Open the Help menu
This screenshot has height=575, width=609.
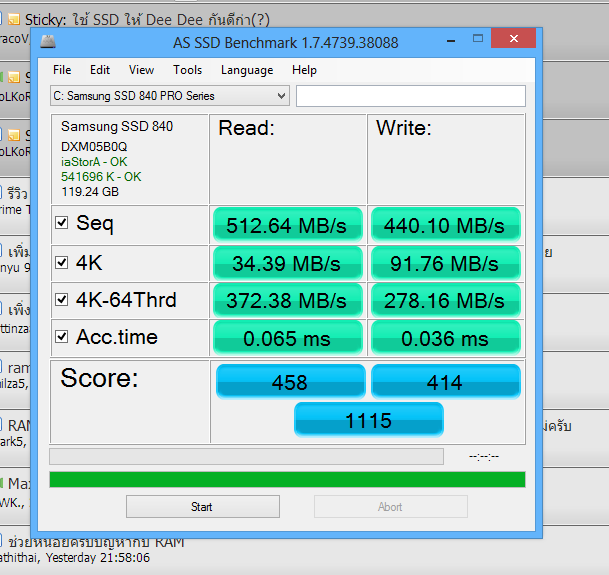click(x=304, y=70)
